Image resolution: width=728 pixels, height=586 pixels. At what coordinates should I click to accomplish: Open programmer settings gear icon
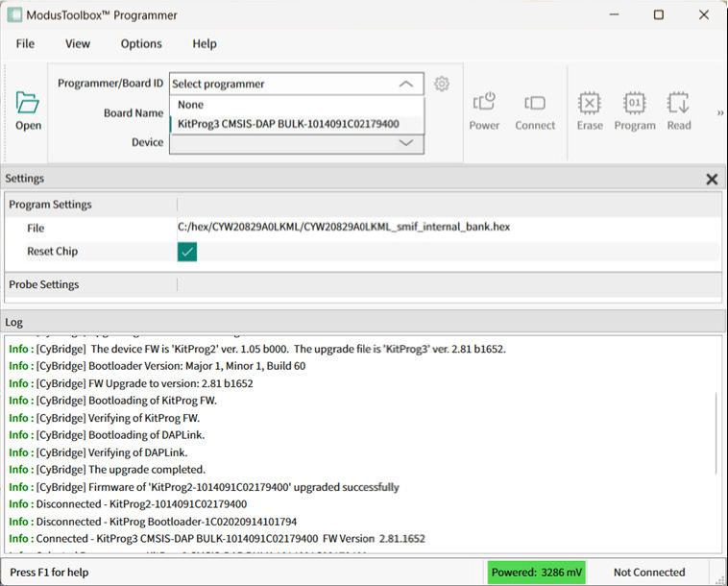click(442, 84)
